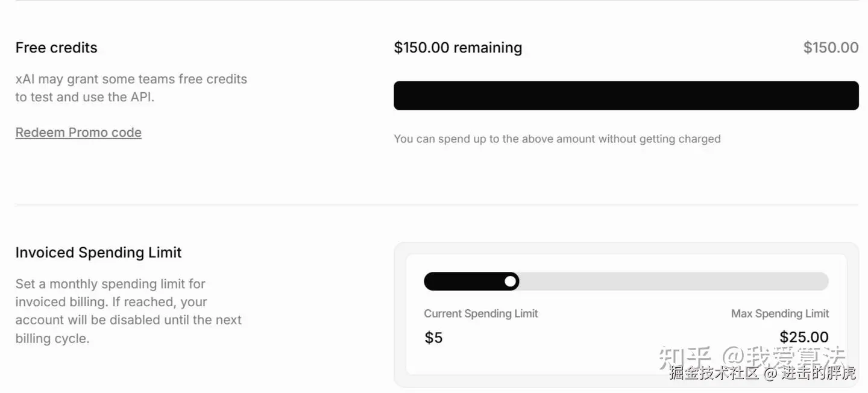
Task: Select the $150.00 remaining balance text
Action: (458, 48)
